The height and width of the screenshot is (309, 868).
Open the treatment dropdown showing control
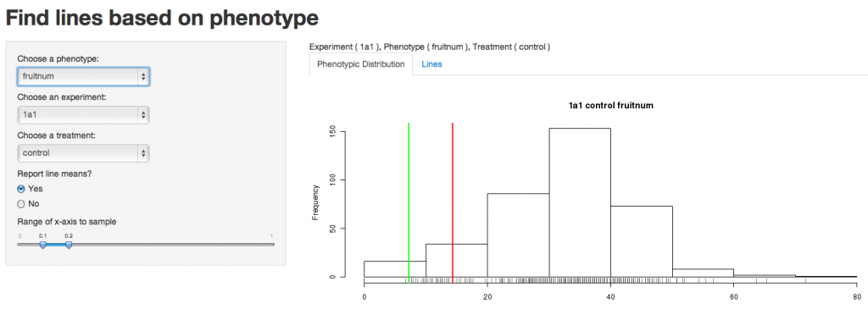pos(83,153)
